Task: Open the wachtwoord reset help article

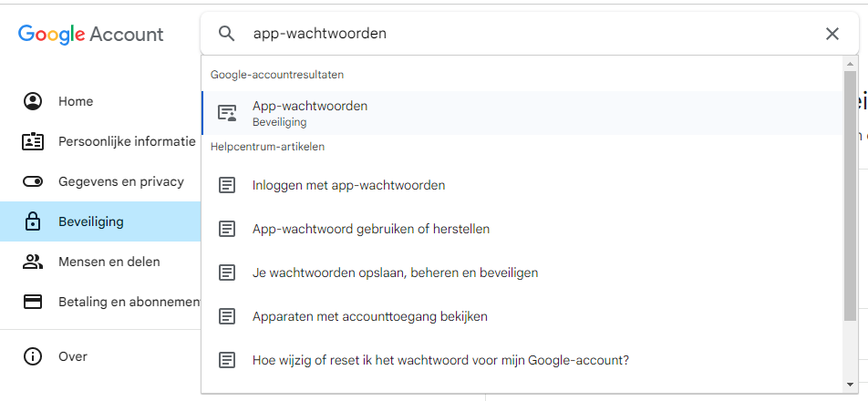Action: 440,360
